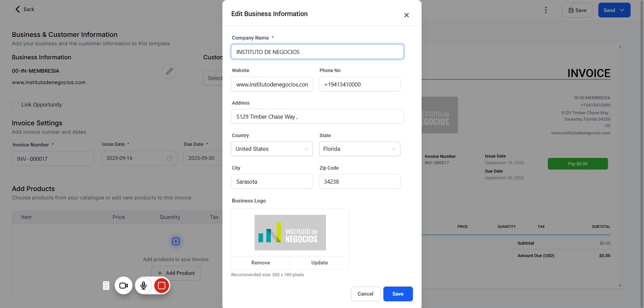
Task: Click the Invoice Number field
Action: click(53, 159)
